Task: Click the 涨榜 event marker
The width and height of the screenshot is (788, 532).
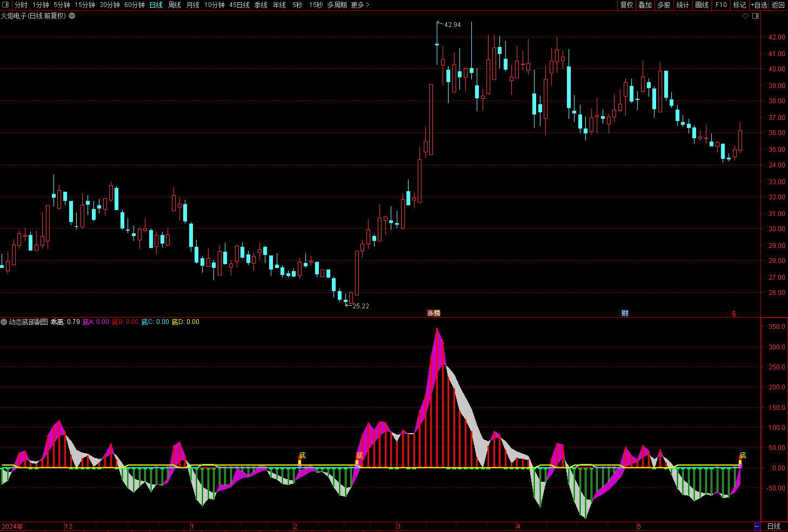Action: click(433, 313)
